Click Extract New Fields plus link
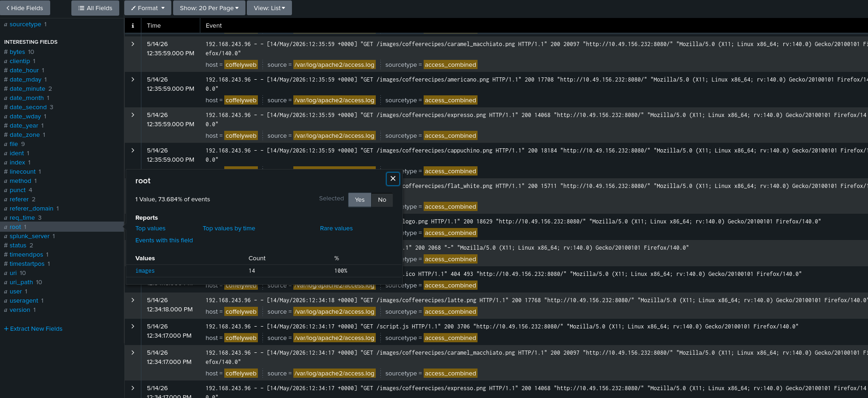The image size is (868, 398). (33, 328)
